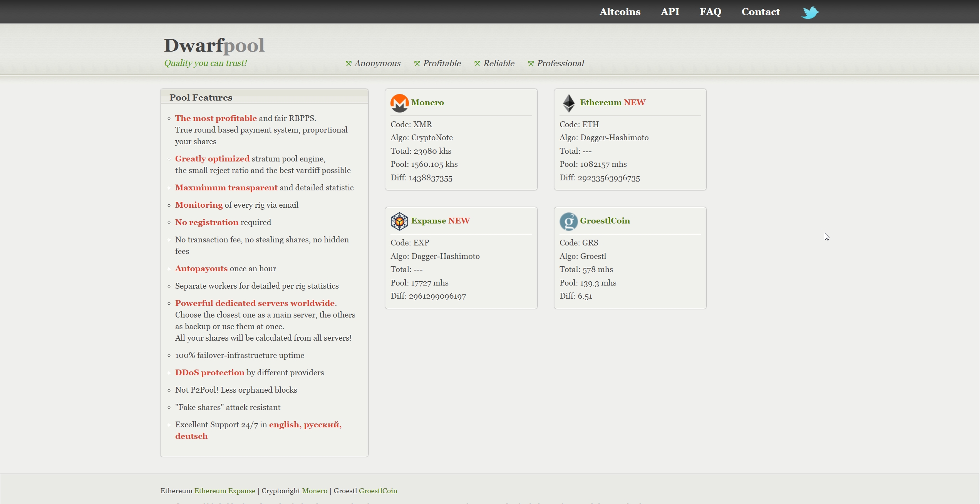980x504 pixels.
Task: Go to the API page
Action: coord(670,12)
